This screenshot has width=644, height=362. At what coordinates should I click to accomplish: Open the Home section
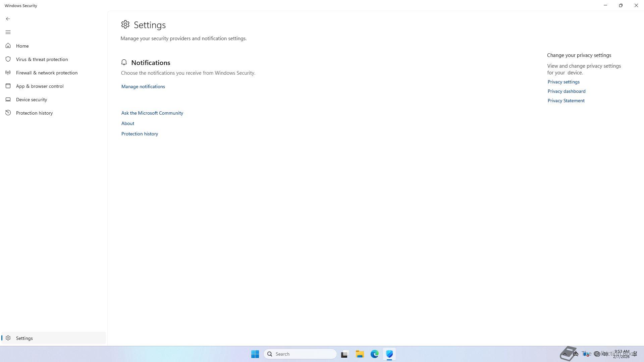[x=22, y=46]
